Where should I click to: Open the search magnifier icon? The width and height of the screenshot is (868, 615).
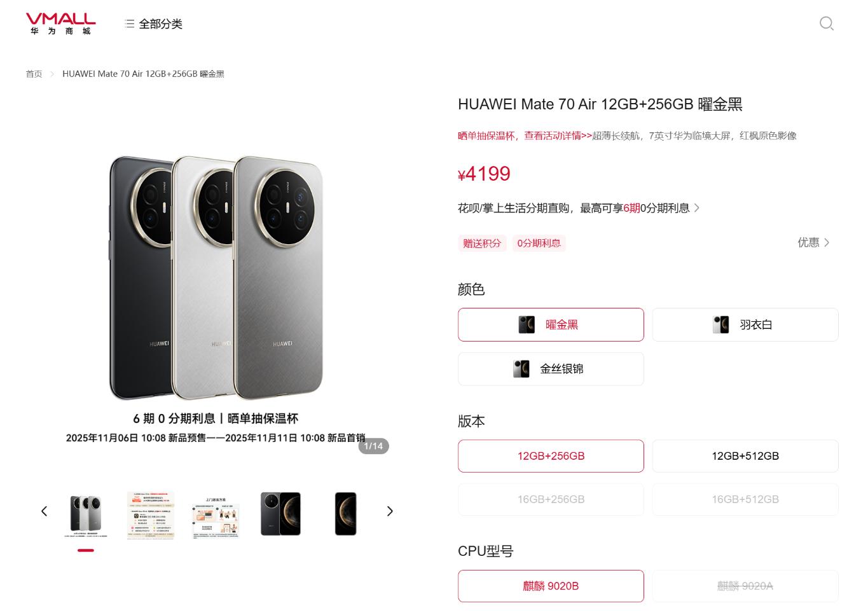pos(826,24)
